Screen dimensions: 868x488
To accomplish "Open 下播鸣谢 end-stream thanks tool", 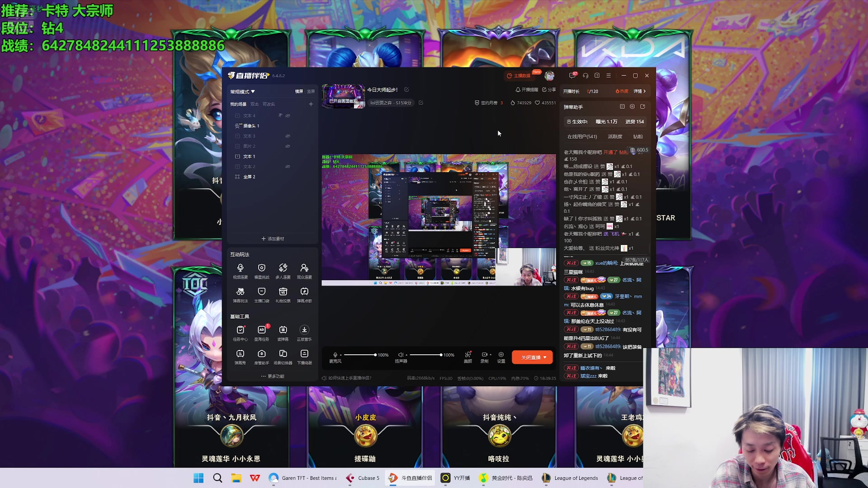I will coord(304,357).
